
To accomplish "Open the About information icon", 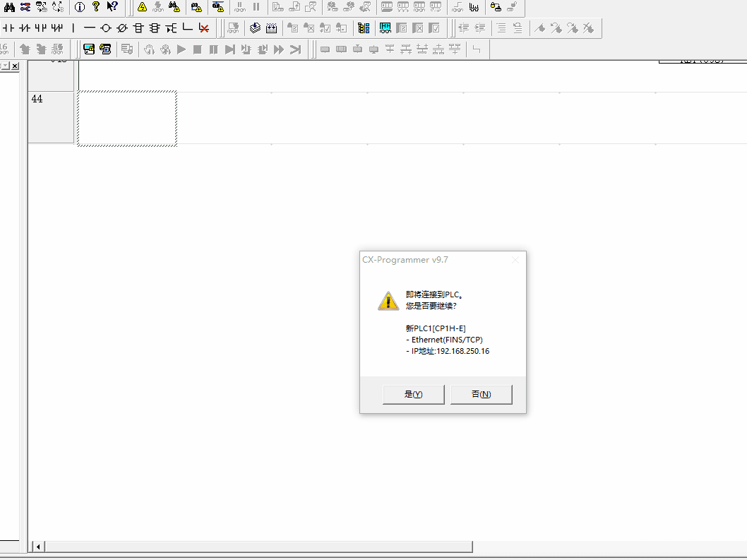I will (x=79, y=7).
